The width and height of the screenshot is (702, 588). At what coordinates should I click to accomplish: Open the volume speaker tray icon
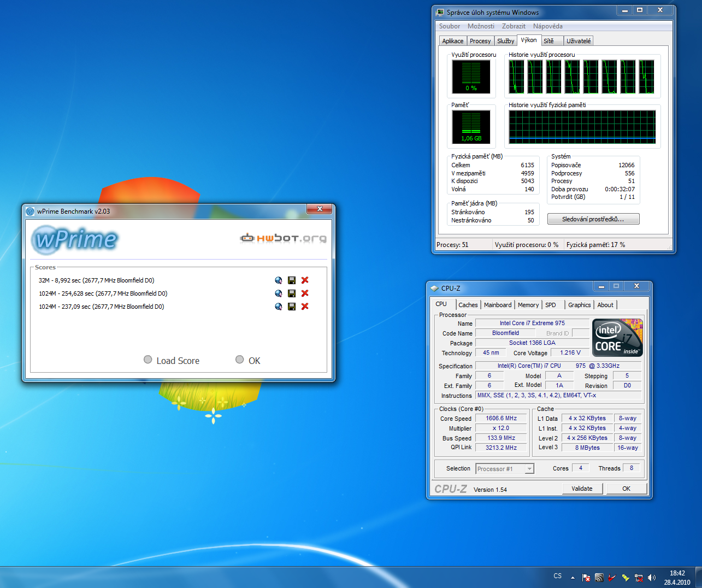click(x=652, y=578)
